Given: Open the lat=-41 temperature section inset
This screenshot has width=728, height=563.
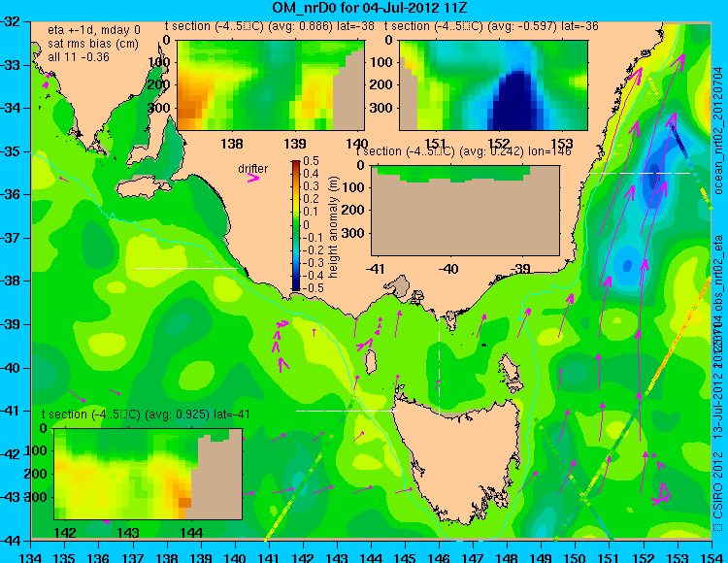Looking at the screenshot, I should pyautogui.click(x=149, y=474).
